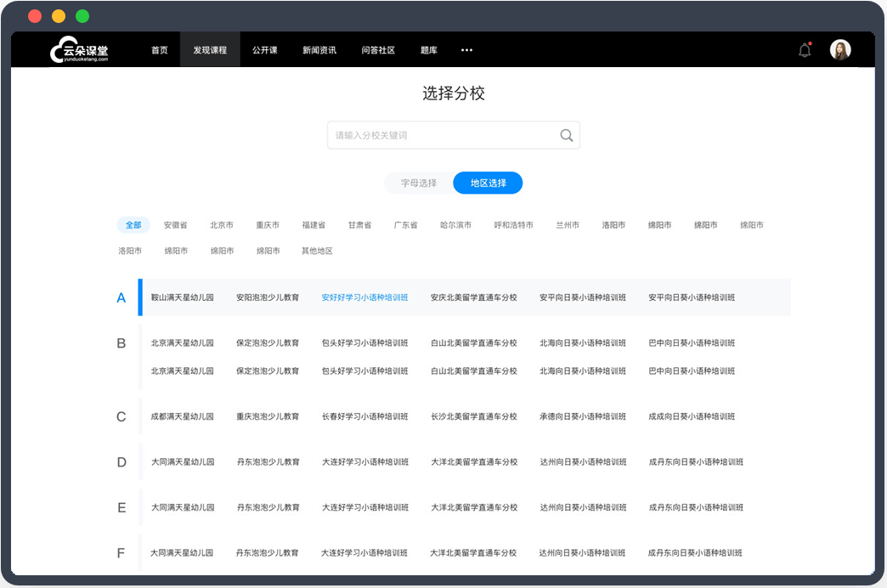Viewport: 887px width, 588px height.
Task: Open 成丹东向日葵小语种培训班 in row F
Action: 695,553
